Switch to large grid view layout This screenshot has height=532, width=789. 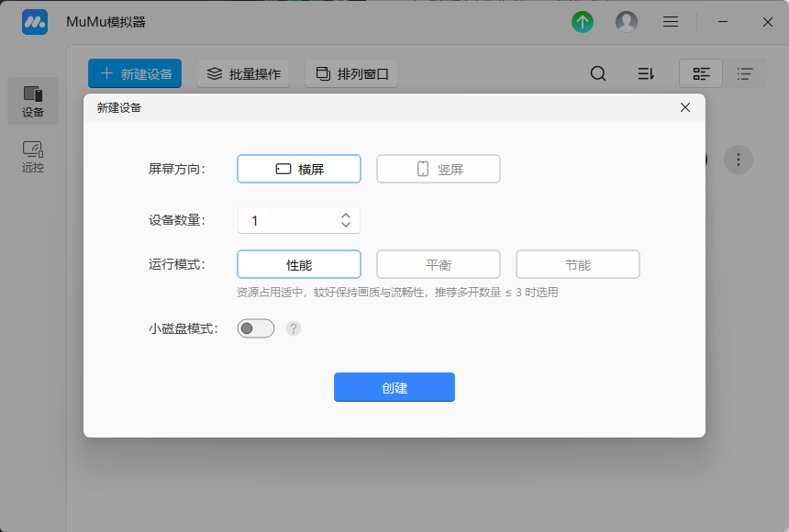coord(699,73)
